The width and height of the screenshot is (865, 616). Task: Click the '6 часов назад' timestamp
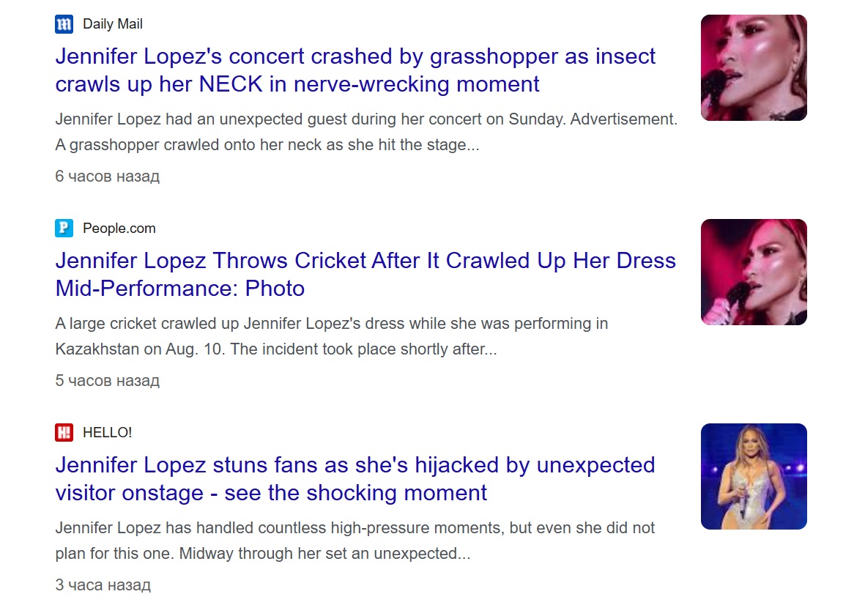click(107, 177)
